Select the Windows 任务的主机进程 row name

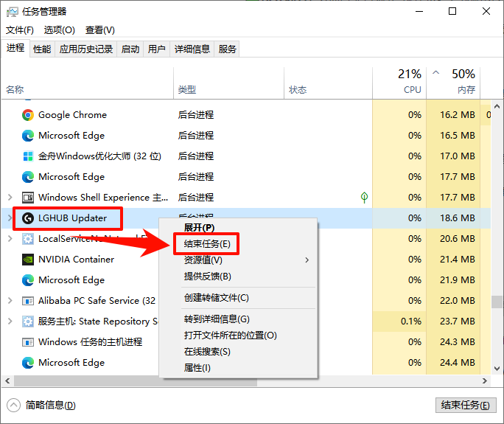(x=90, y=342)
